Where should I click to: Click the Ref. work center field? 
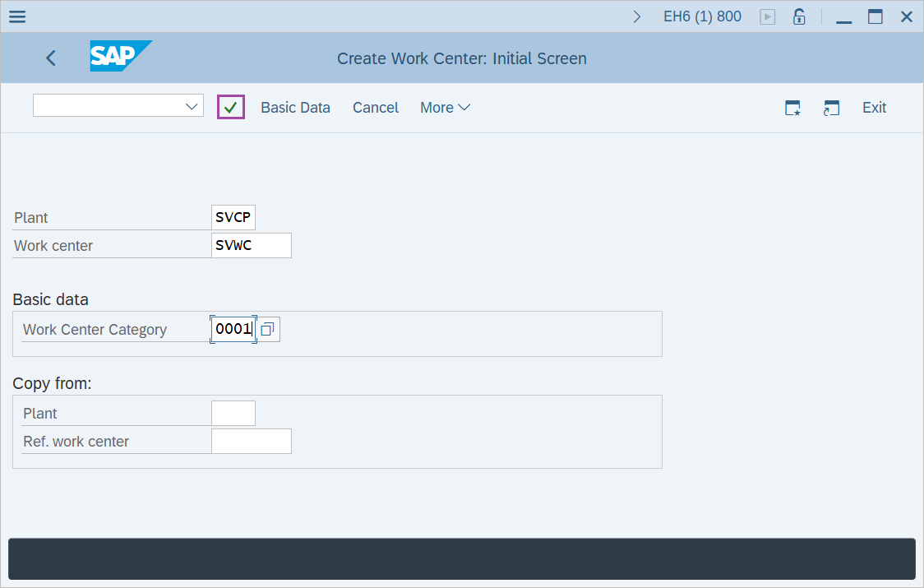[x=251, y=441]
